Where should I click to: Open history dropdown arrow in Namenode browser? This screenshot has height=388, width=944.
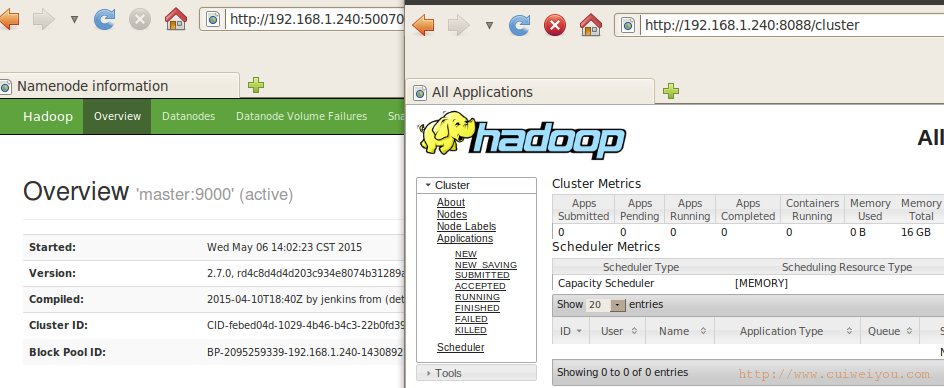coord(74,19)
